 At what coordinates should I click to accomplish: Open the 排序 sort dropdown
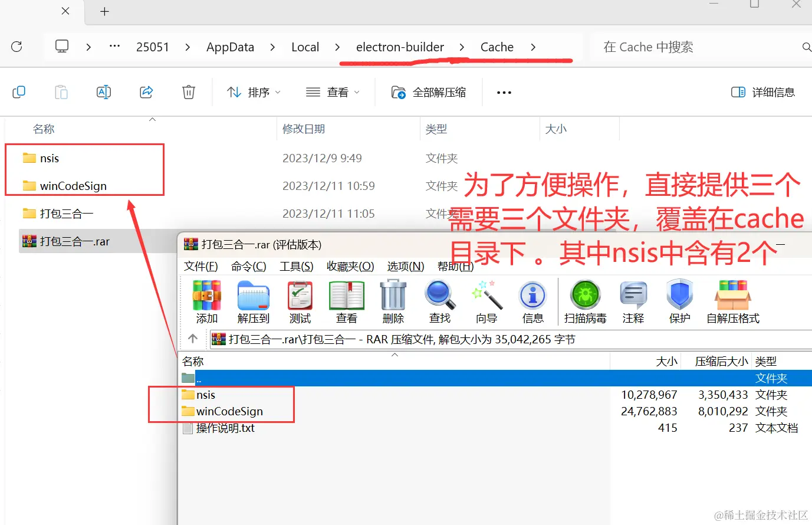pos(252,92)
